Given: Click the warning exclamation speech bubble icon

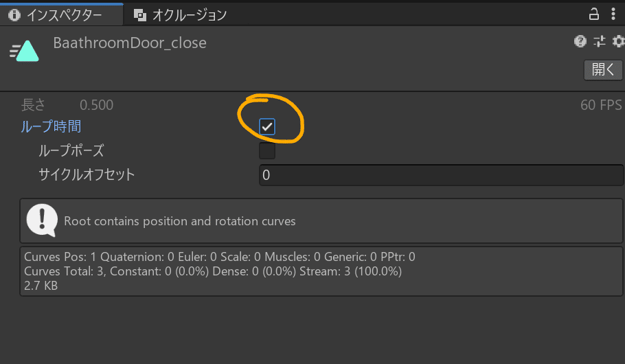Looking at the screenshot, I should [41, 220].
